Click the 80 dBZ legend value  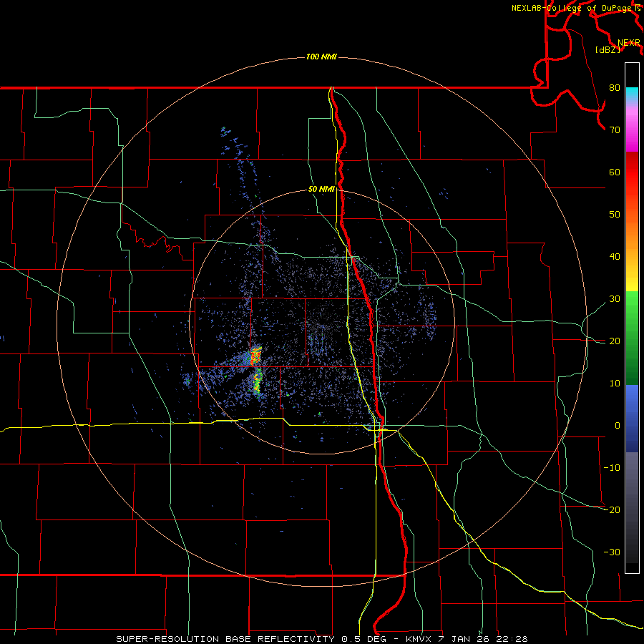(615, 88)
